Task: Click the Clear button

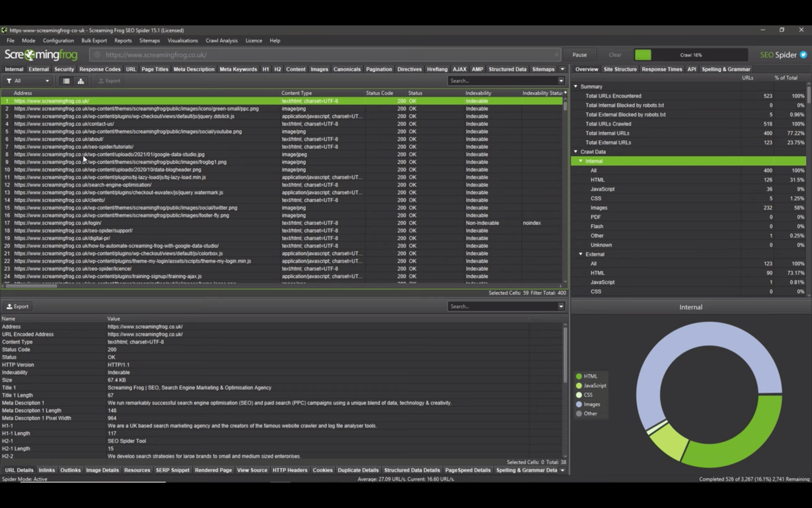Action: [615, 55]
